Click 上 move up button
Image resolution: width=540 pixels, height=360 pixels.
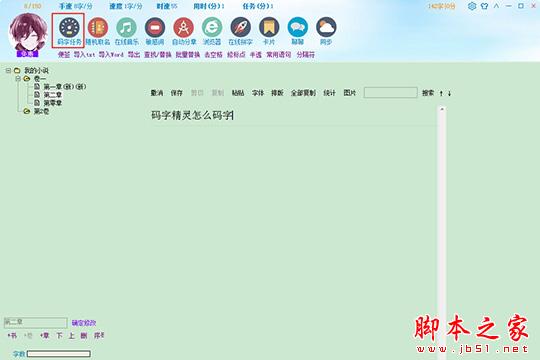pyautogui.click(x=71, y=335)
